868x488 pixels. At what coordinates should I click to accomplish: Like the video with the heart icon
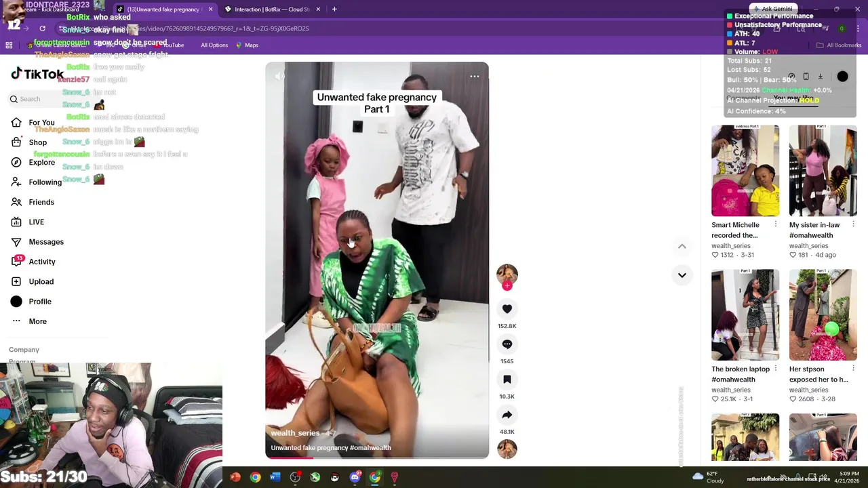tap(507, 309)
